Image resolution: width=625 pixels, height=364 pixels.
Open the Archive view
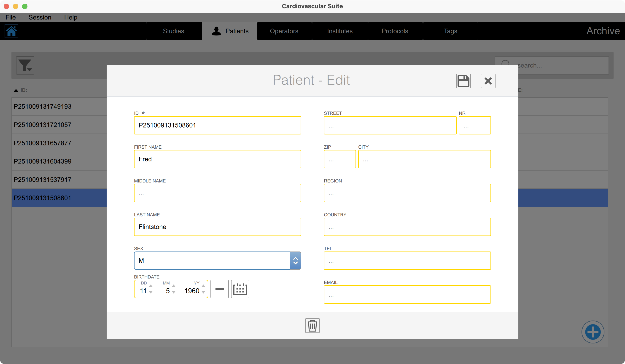point(603,31)
